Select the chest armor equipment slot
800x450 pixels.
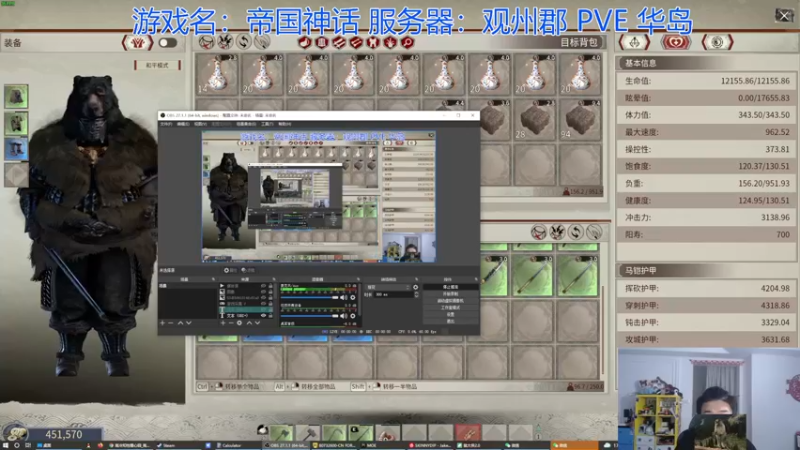coord(16,123)
